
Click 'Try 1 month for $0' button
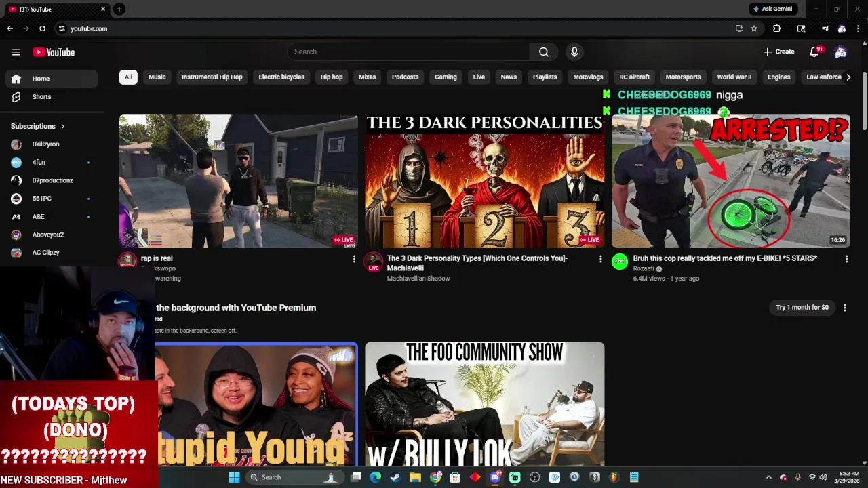click(x=802, y=308)
